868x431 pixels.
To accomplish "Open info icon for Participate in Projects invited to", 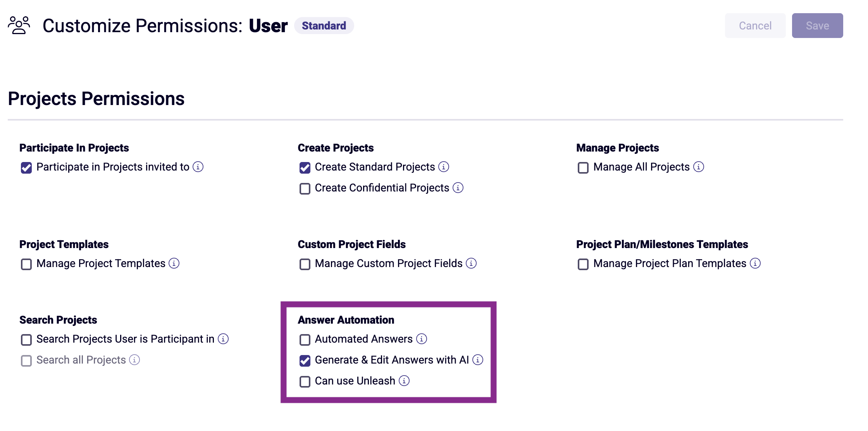I will coord(198,167).
